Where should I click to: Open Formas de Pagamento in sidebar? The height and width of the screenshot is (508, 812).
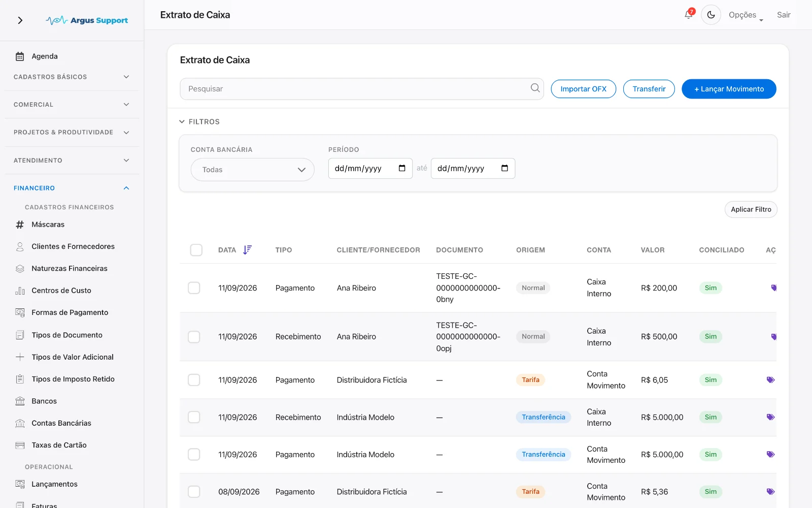click(62, 312)
